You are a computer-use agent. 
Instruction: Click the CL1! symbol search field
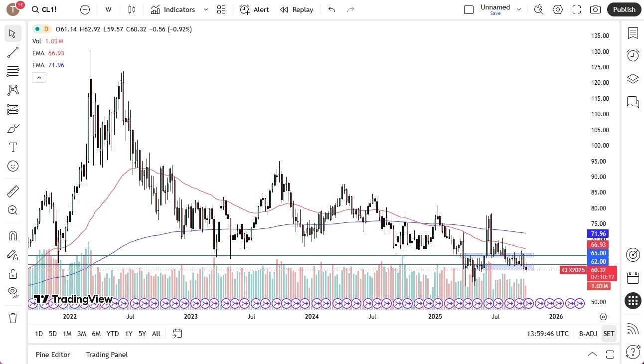click(x=44, y=9)
